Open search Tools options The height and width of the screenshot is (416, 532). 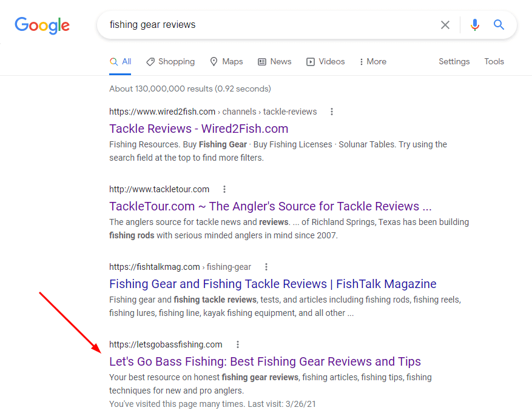(494, 62)
